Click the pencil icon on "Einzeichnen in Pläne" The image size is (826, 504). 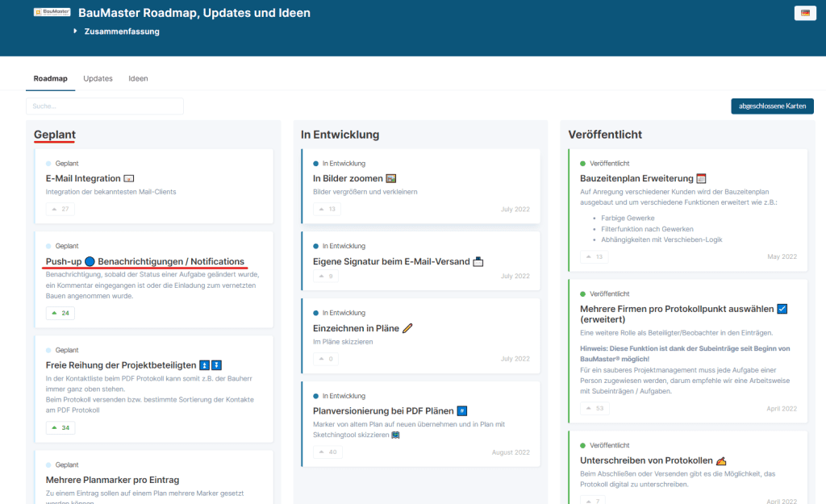(407, 328)
